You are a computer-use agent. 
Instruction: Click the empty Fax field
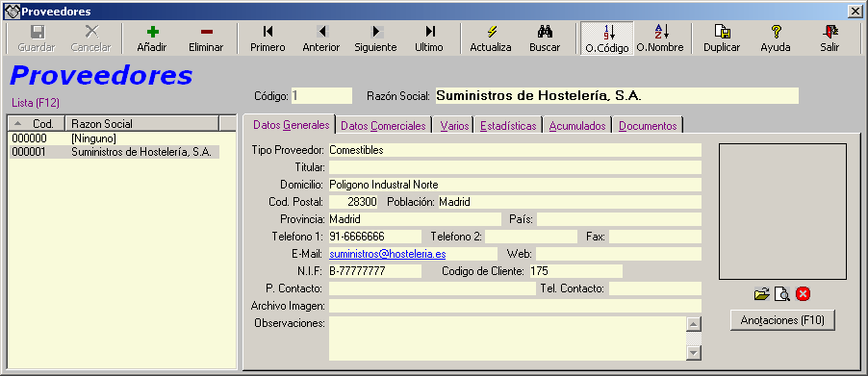point(655,237)
